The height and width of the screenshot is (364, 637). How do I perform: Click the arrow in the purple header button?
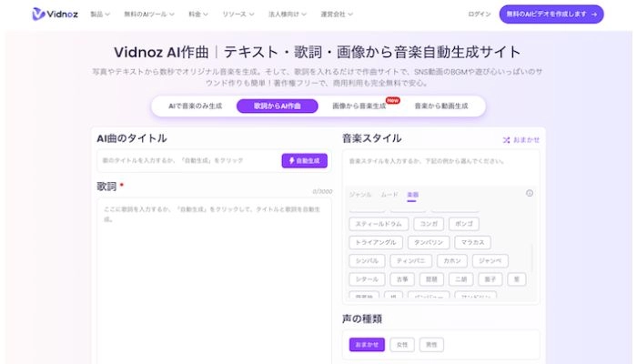(594, 15)
